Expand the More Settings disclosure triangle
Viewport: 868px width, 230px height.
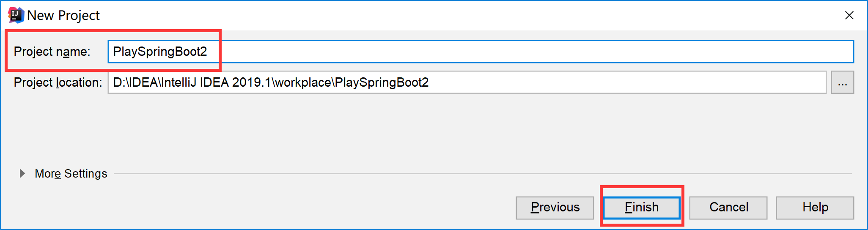pyautogui.click(x=22, y=173)
